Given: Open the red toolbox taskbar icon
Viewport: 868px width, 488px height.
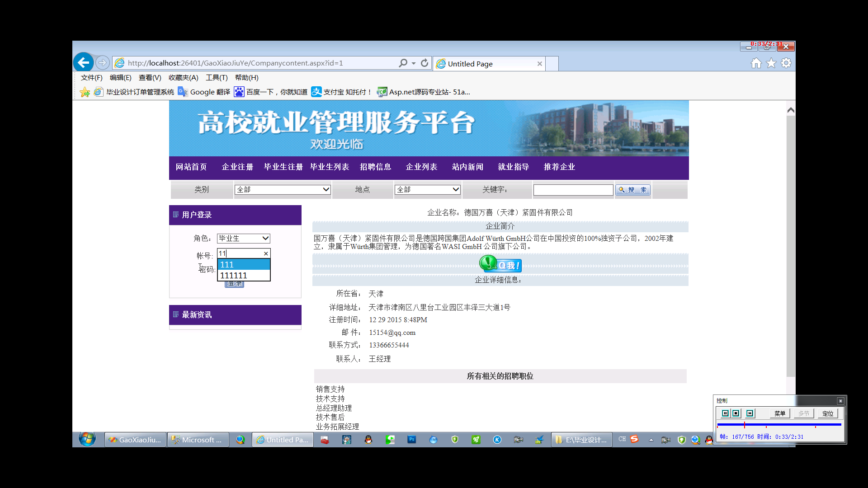Looking at the screenshot, I should 325,440.
